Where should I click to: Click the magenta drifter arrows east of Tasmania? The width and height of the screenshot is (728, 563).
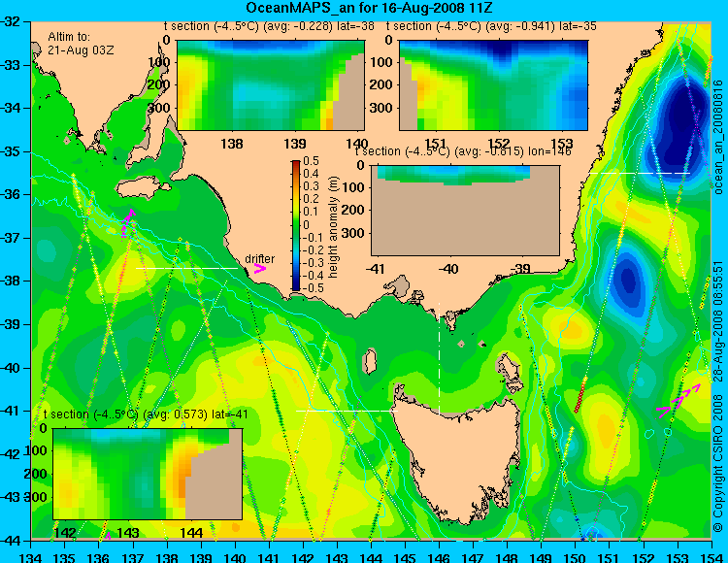click(678, 400)
